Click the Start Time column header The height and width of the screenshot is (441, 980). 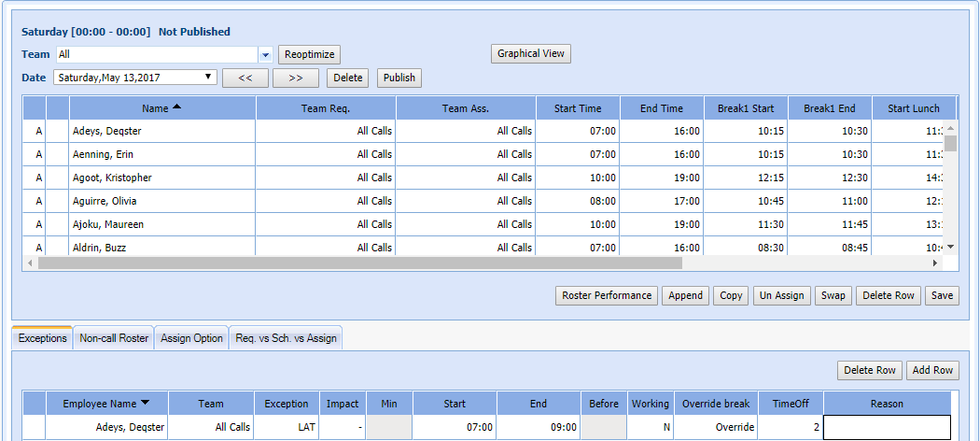(578, 108)
